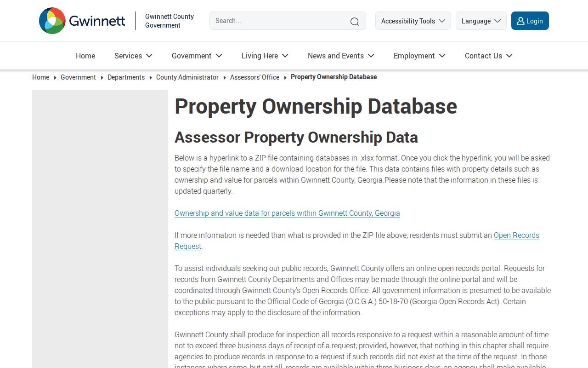Click the Property Ownership Database heading
Screen dimensions: 588x368
coord(316,106)
